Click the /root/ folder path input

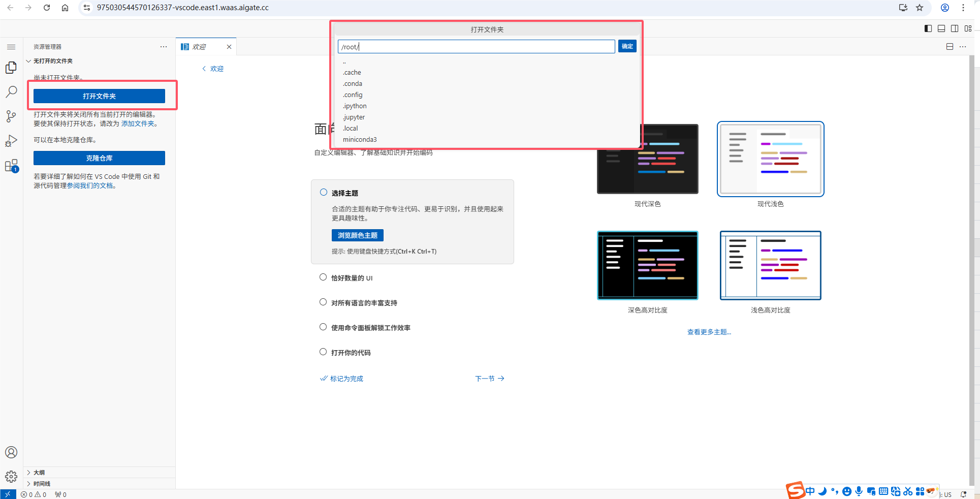point(476,47)
